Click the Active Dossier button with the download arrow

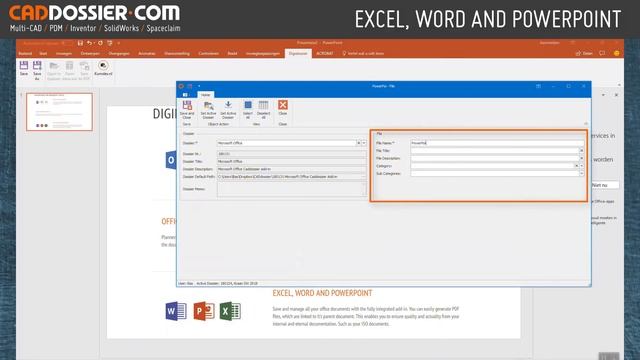[x=228, y=109]
